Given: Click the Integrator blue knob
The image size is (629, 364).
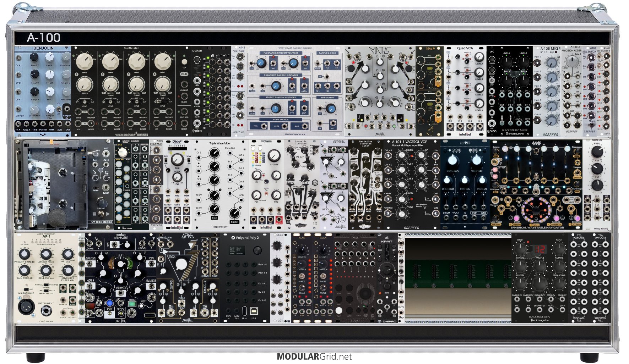Looking at the screenshot, I should [x=331, y=108].
